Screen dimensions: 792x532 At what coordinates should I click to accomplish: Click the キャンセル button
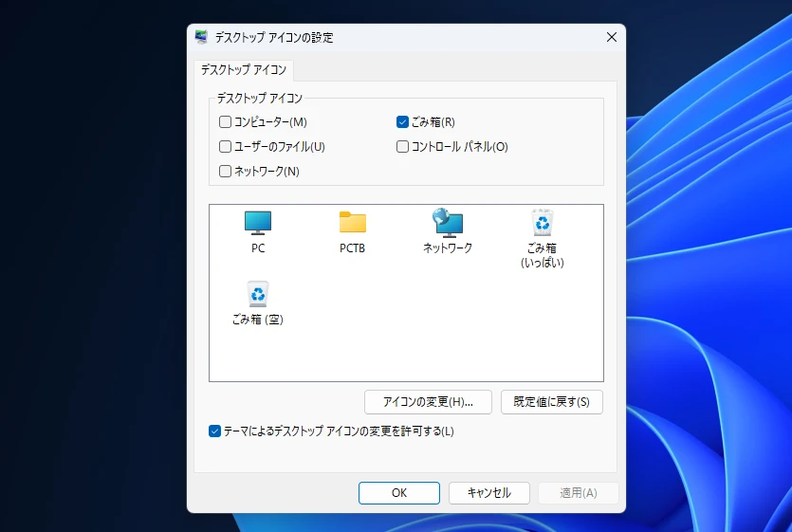[488, 493]
